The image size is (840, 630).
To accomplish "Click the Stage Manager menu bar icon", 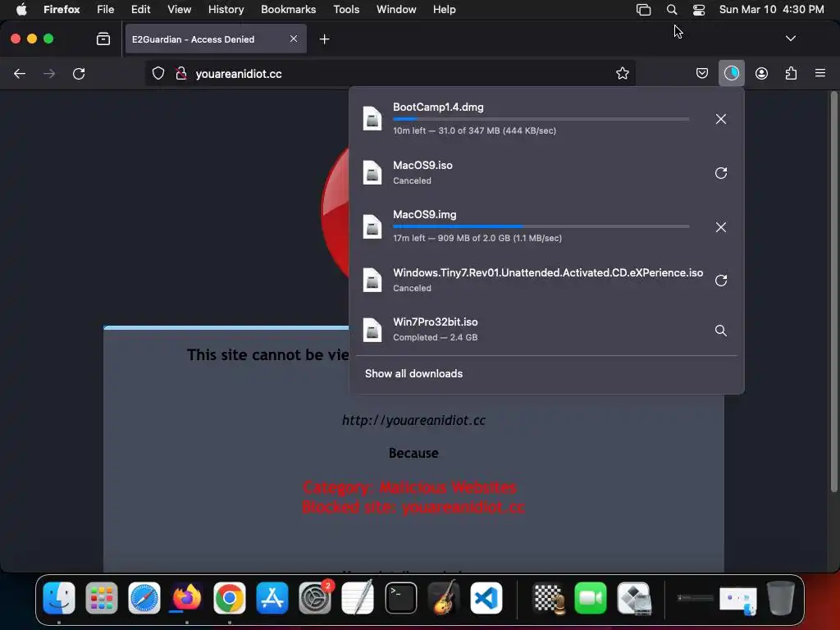I will click(x=643, y=10).
